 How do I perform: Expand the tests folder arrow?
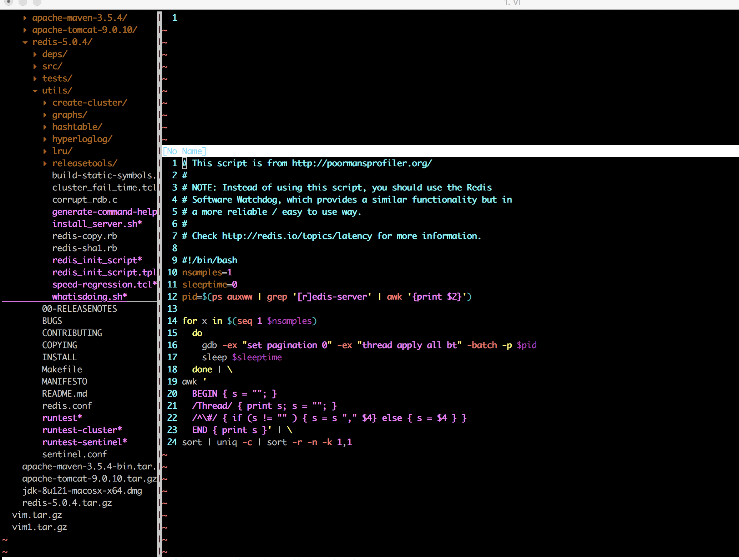(x=35, y=78)
